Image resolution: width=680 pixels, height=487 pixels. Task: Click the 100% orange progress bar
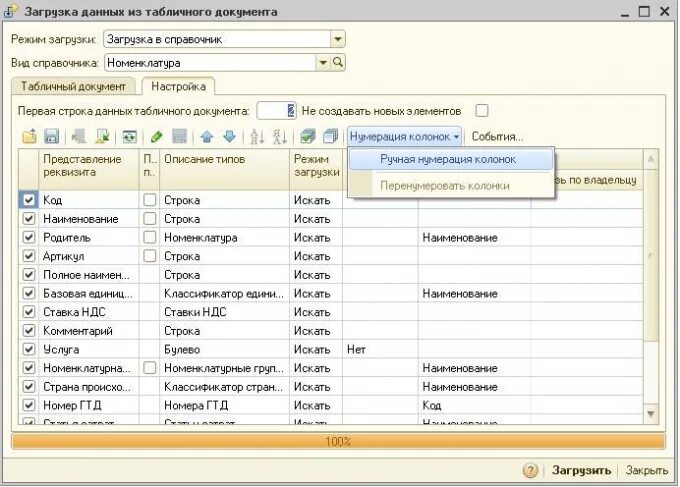click(x=338, y=441)
